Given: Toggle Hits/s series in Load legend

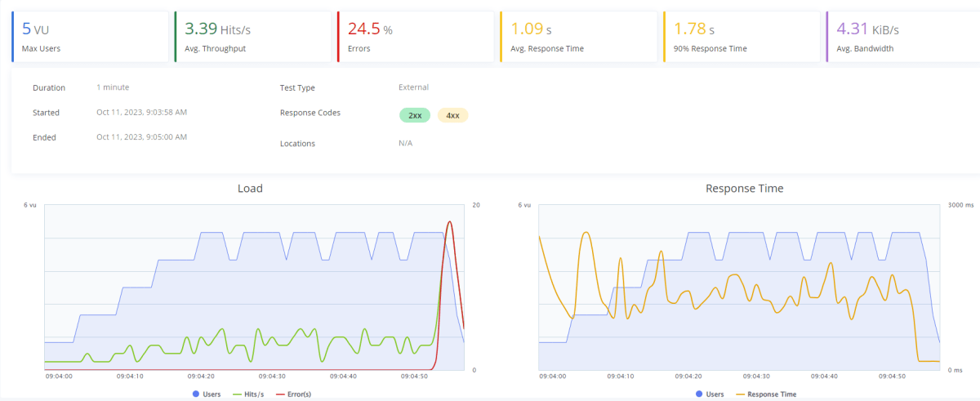Looking at the screenshot, I should click(x=249, y=394).
